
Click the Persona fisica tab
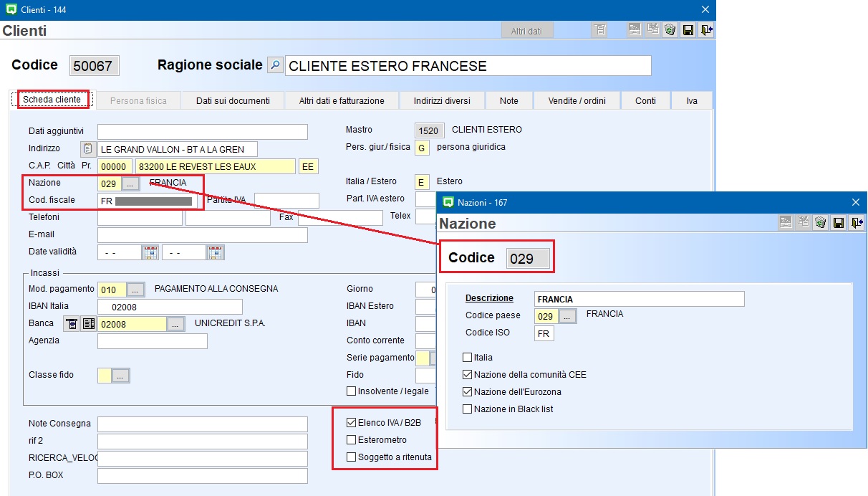(138, 101)
